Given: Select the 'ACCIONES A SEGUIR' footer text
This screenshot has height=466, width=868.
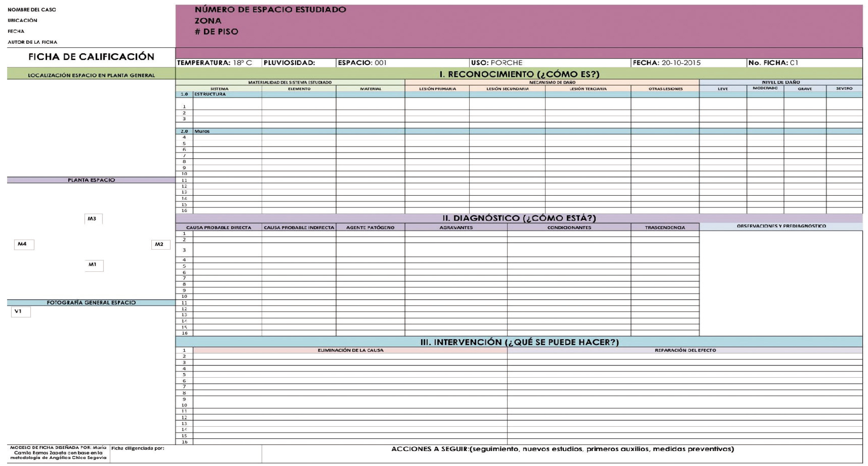Looking at the screenshot, I should point(562,449).
